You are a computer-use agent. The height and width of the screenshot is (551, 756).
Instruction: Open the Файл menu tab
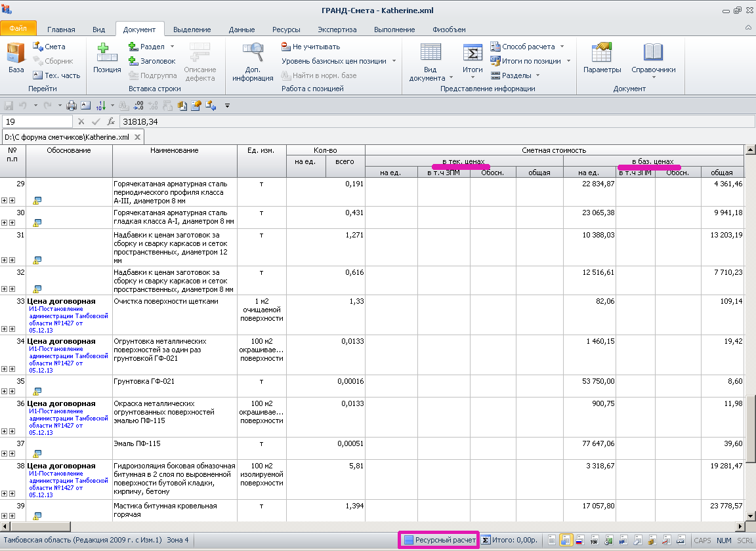coord(18,29)
